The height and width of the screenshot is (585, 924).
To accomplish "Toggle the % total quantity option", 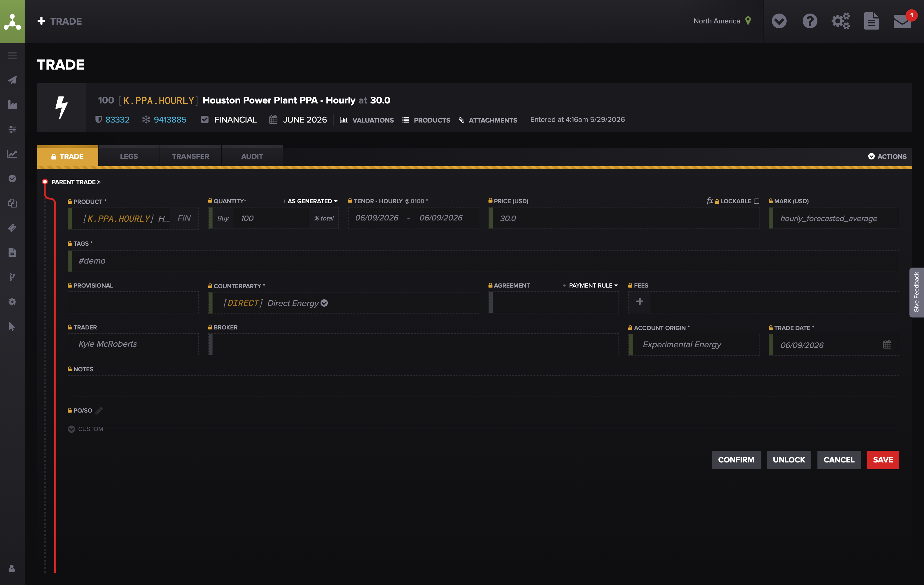I will coord(323,218).
